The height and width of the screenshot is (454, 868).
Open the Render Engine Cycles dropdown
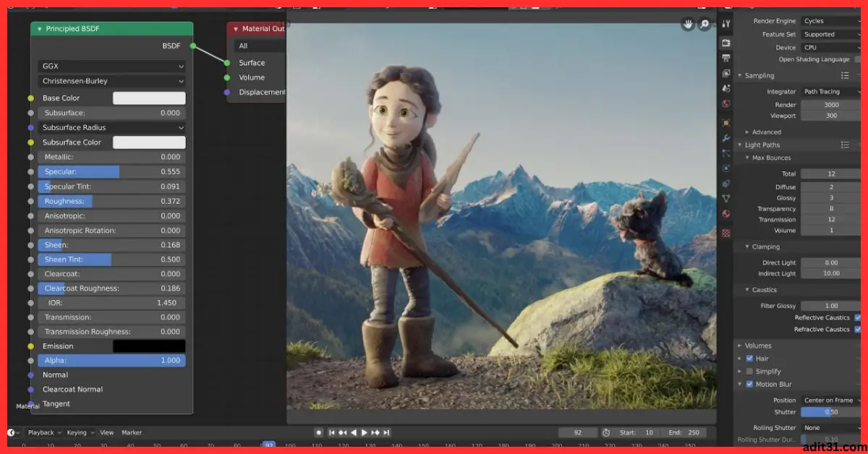point(830,21)
